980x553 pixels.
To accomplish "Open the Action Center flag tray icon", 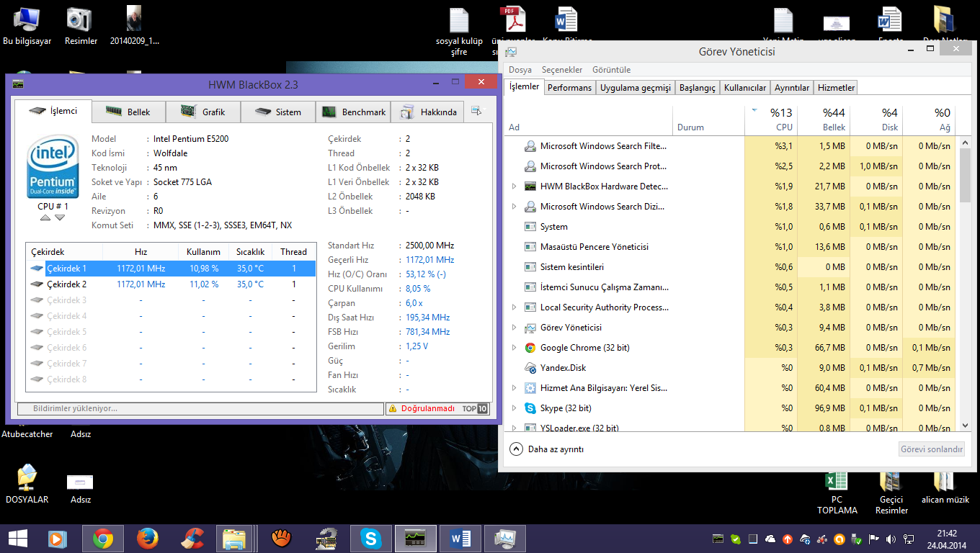I will [873, 539].
